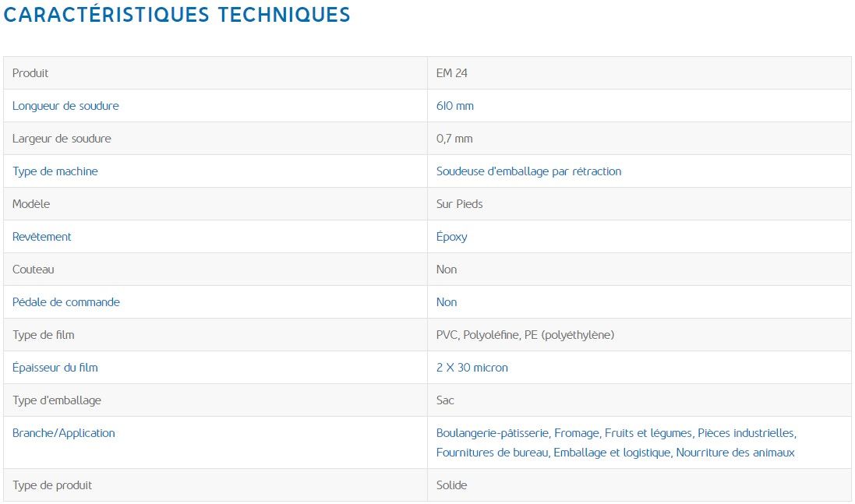
Task: Click the EM 24 product value
Action: pyautogui.click(x=452, y=73)
